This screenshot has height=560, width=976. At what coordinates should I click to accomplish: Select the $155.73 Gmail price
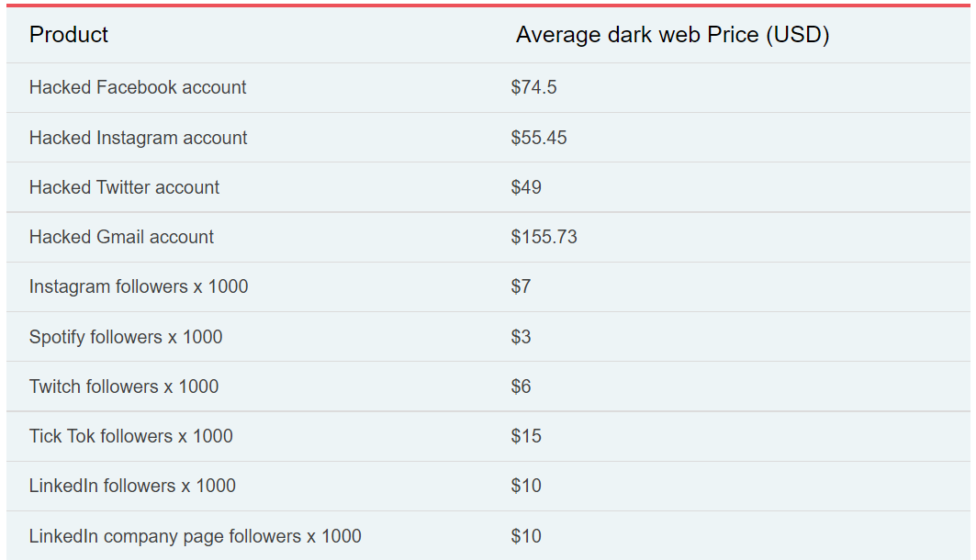(544, 237)
